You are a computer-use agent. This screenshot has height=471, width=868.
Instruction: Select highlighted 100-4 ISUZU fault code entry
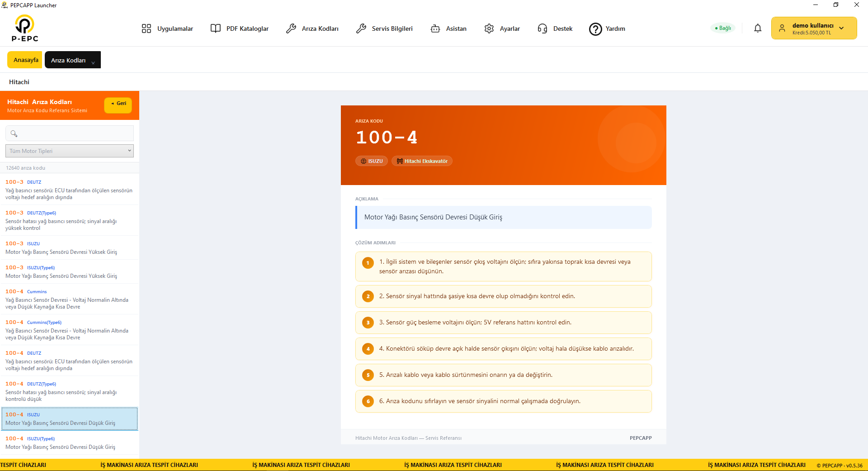70,419
